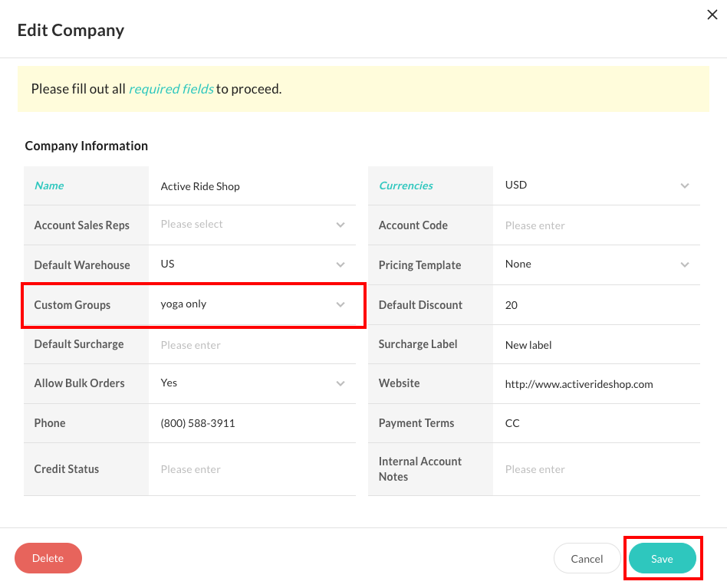
Task: Click the Pricing Template label
Action: click(419, 264)
